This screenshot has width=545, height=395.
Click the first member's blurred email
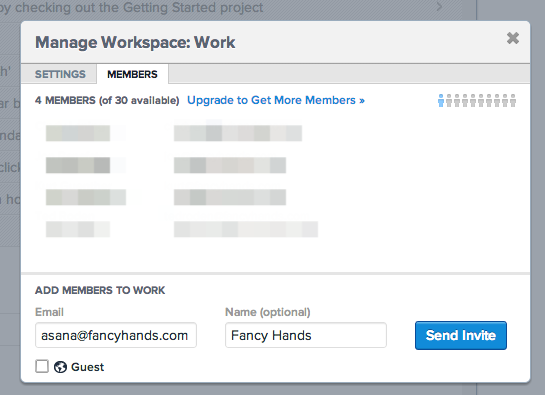pos(238,133)
